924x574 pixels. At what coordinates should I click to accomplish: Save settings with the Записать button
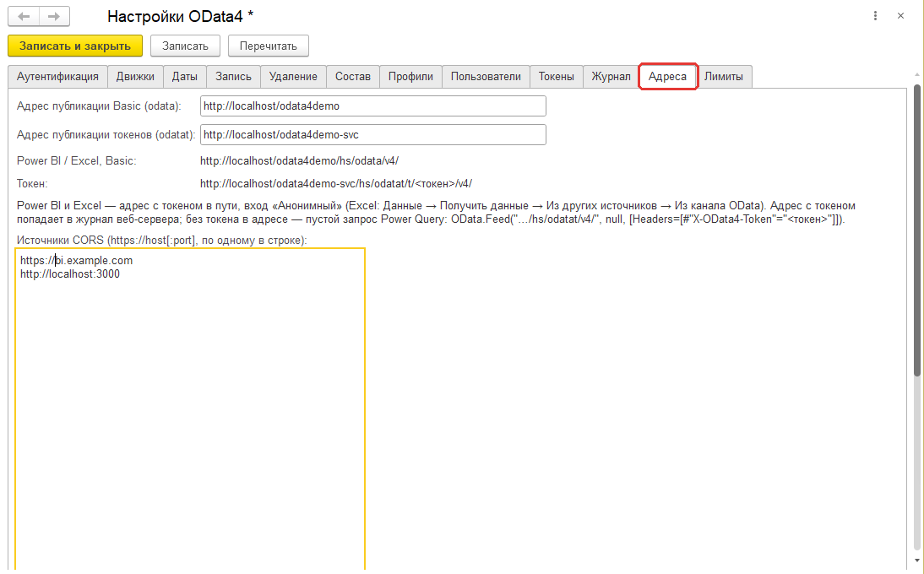tap(185, 46)
